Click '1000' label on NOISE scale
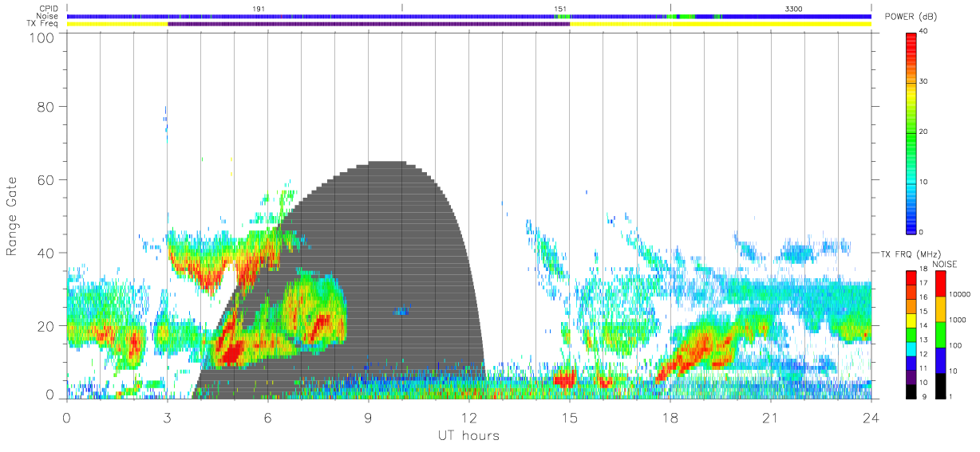This screenshot has height=452, width=980. click(958, 319)
